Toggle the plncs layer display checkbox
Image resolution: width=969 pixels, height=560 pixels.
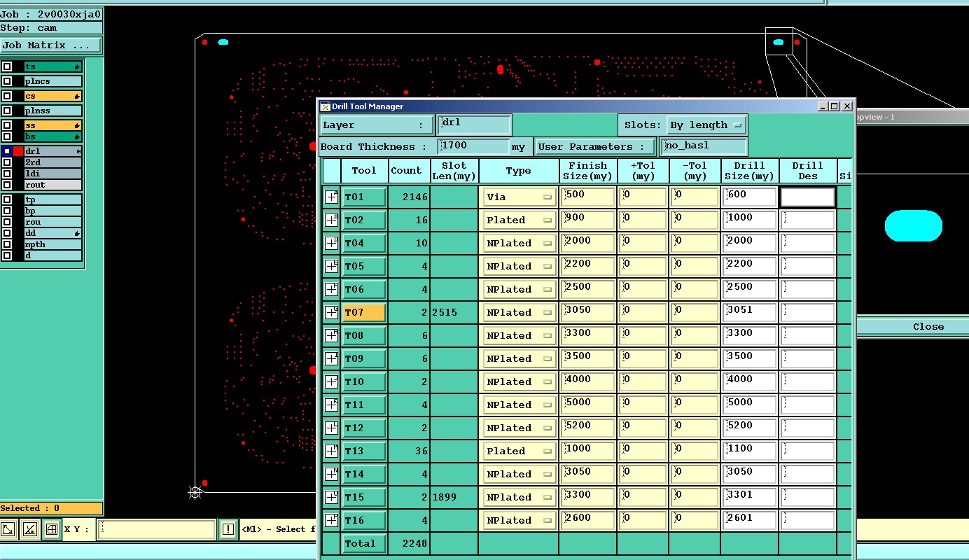click(6, 81)
